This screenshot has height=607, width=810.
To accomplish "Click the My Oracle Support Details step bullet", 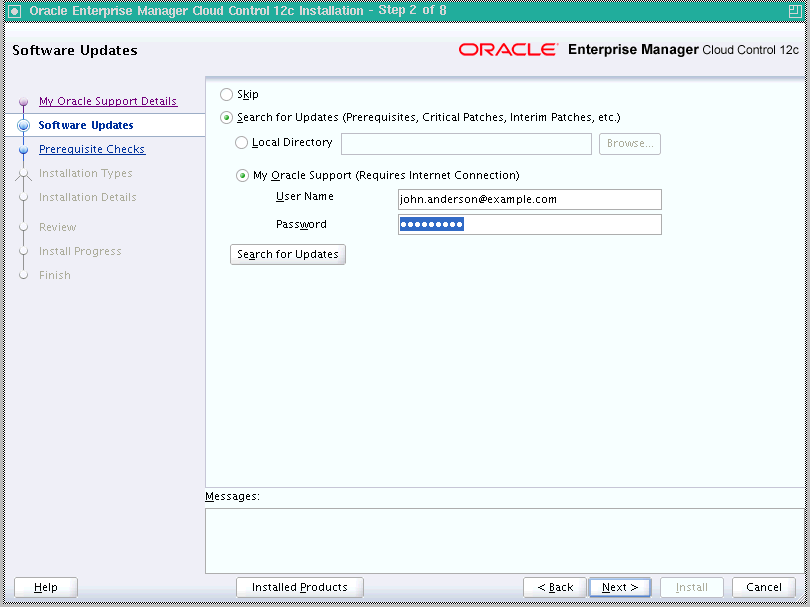I will [x=23, y=102].
